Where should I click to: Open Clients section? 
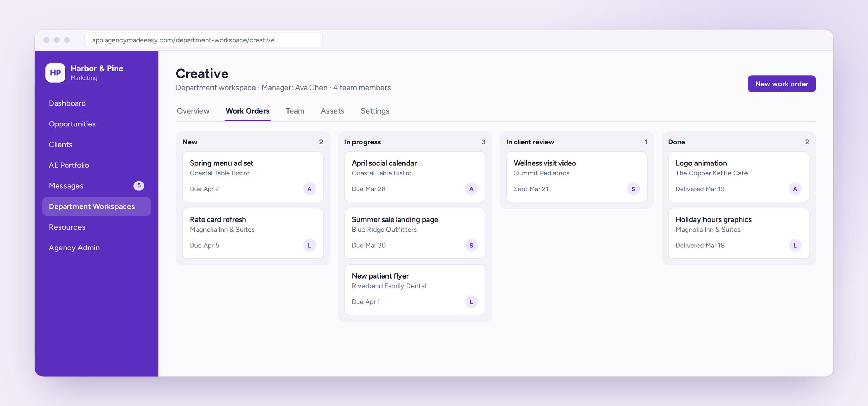coord(97,144)
